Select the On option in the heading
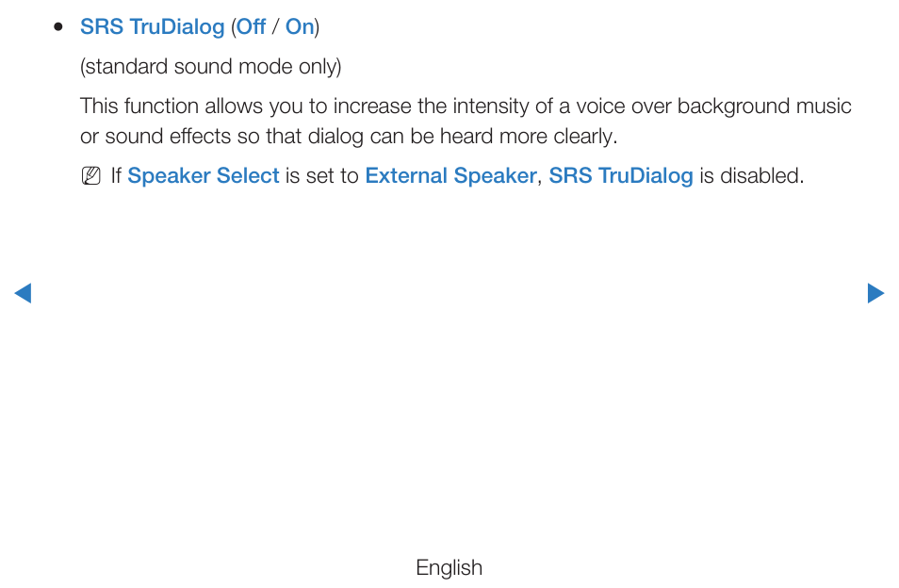899x588 pixels. (x=300, y=26)
